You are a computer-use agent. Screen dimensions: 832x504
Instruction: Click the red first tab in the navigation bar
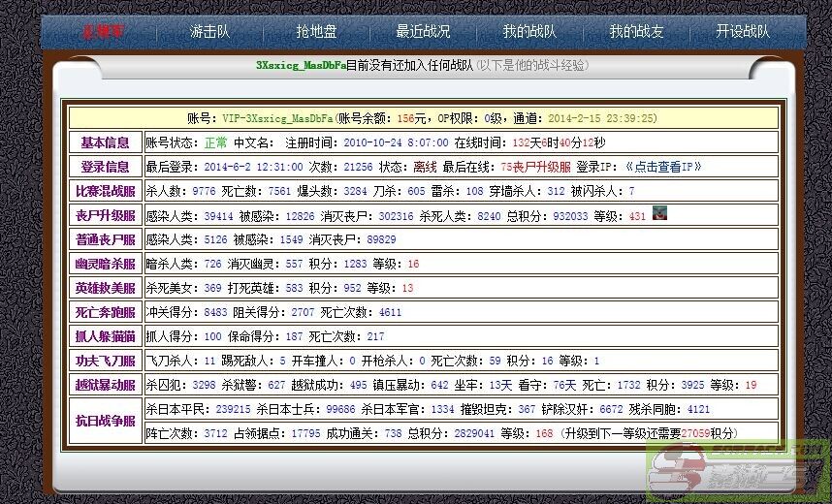click(103, 32)
